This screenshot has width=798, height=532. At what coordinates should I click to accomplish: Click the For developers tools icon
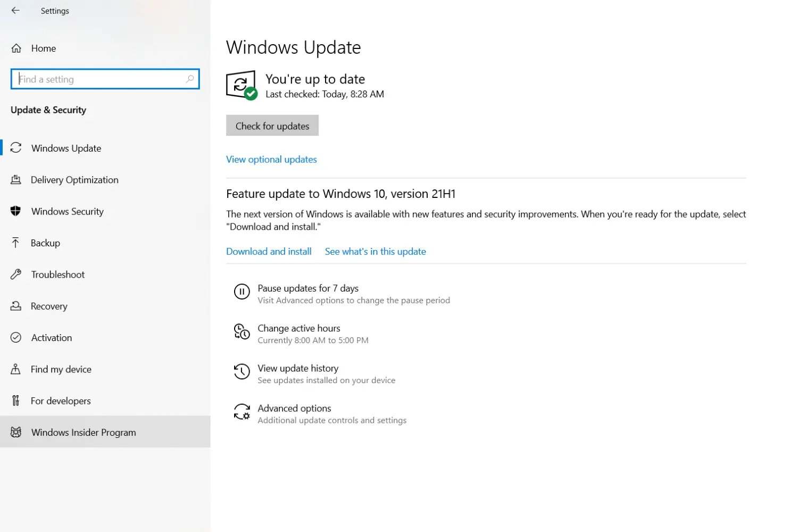pos(16,401)
